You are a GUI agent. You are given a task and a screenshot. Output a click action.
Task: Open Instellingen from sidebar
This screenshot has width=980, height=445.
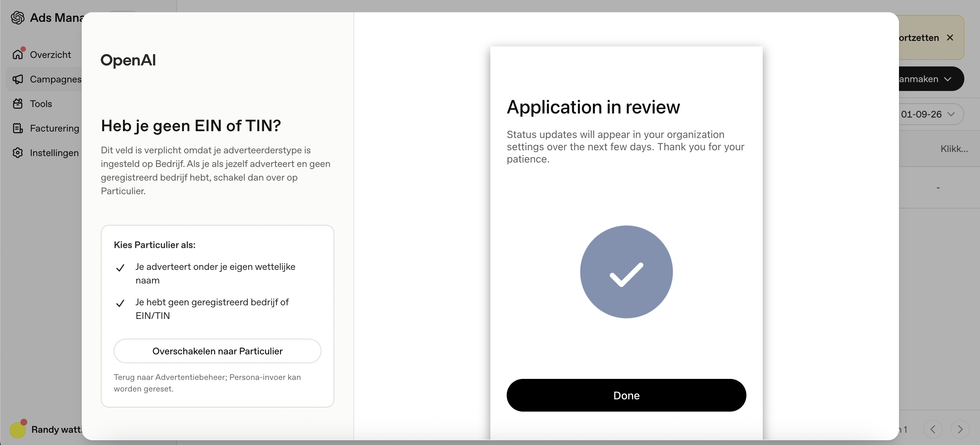tap(54, 153)
